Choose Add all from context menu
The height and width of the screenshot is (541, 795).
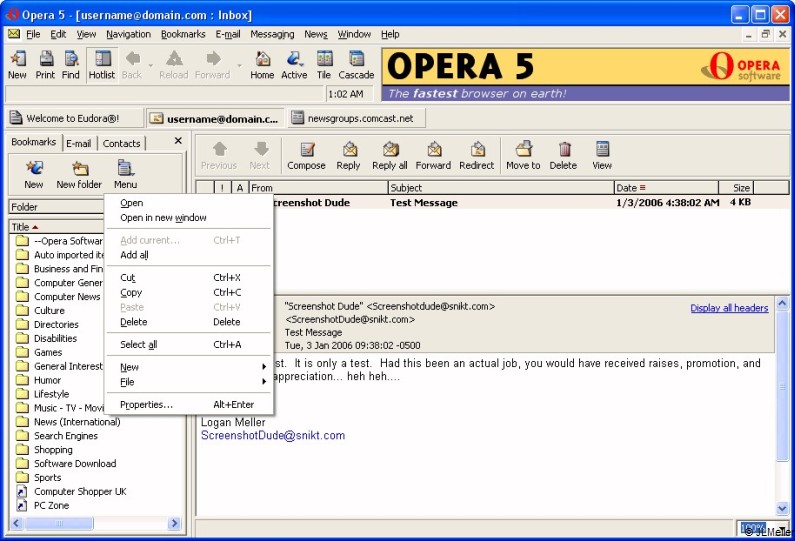tap(189, 255)
